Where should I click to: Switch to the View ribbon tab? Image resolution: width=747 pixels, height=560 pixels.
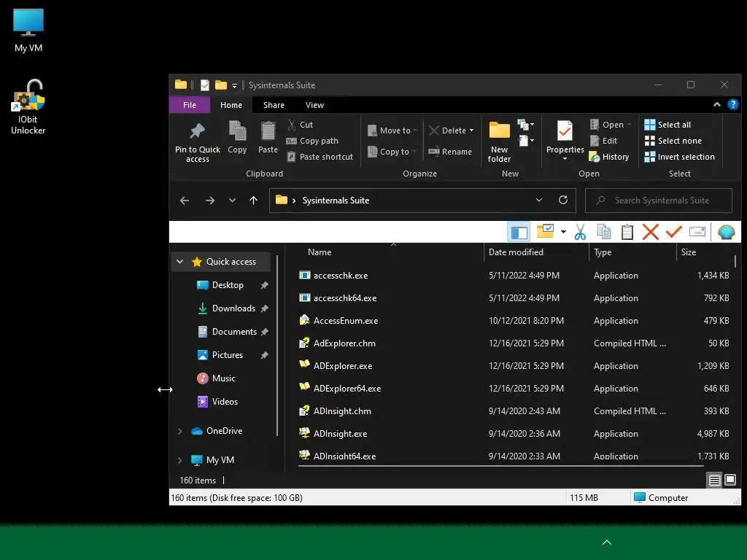click(314, 105)
